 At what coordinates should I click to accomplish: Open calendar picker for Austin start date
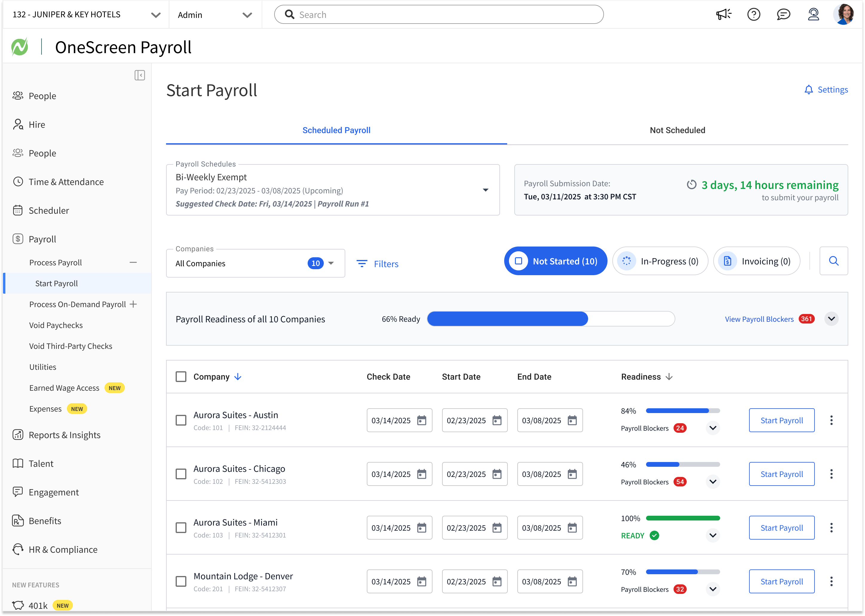pos(497,420)
